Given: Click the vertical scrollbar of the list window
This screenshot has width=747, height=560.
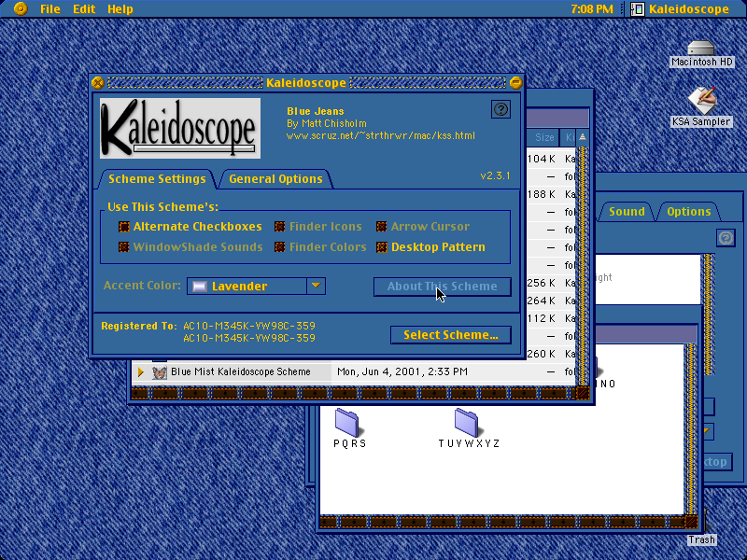Looking at the screenshot, I should [582, 266].
